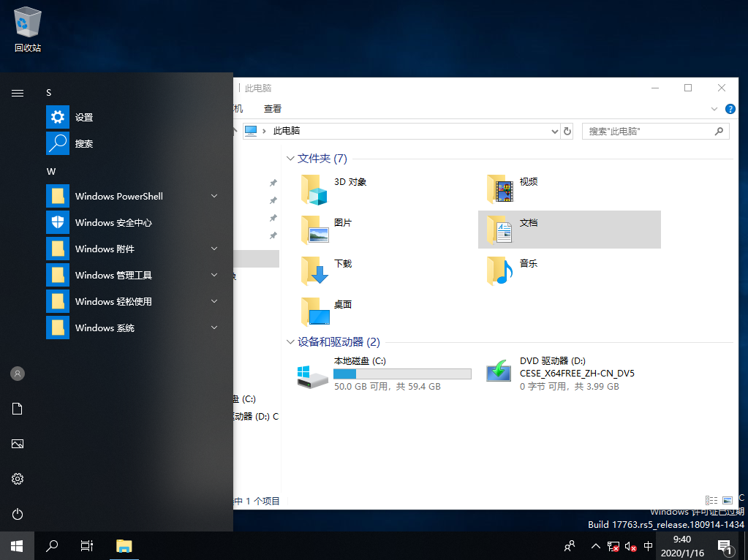Open the clock showing 9:40

pos(682,546)
